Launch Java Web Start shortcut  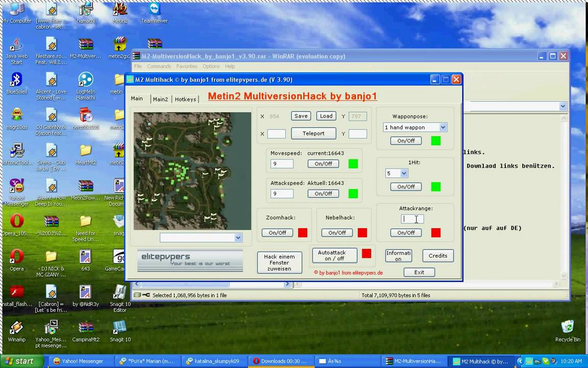tap(16, 51)
